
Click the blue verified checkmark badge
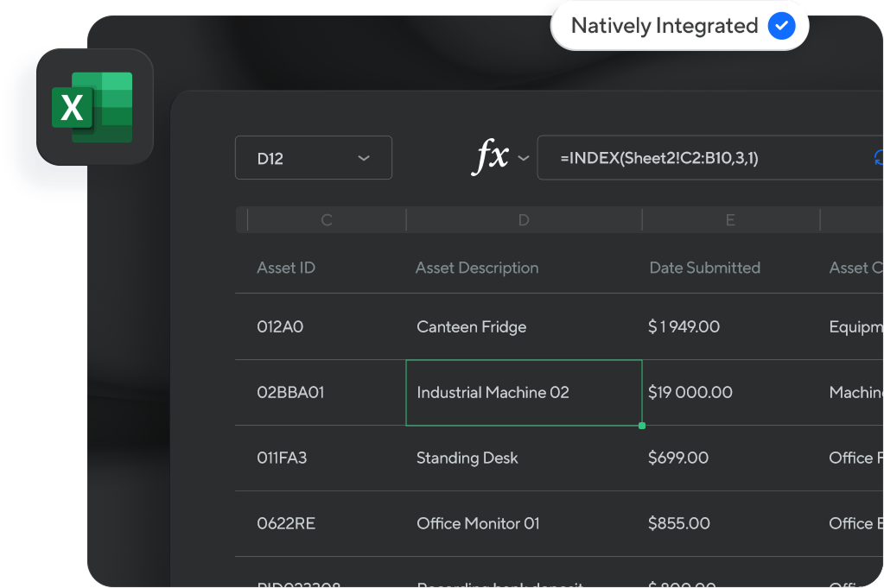[780, 26]
